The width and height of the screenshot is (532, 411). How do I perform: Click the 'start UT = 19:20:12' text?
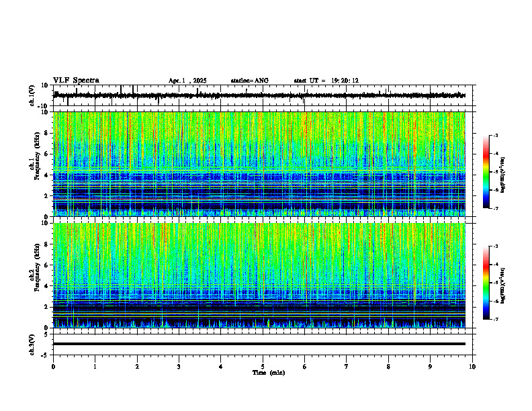pyautogui.click(x=326, y=81)
